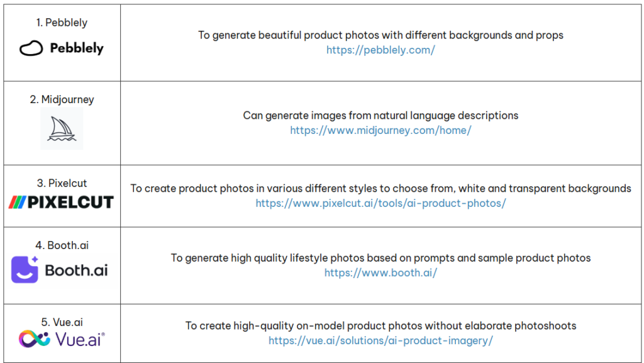The image size is (644, 363).
Task: Open the vue.ai ai-product-imagery link
Action: (380, 340)
